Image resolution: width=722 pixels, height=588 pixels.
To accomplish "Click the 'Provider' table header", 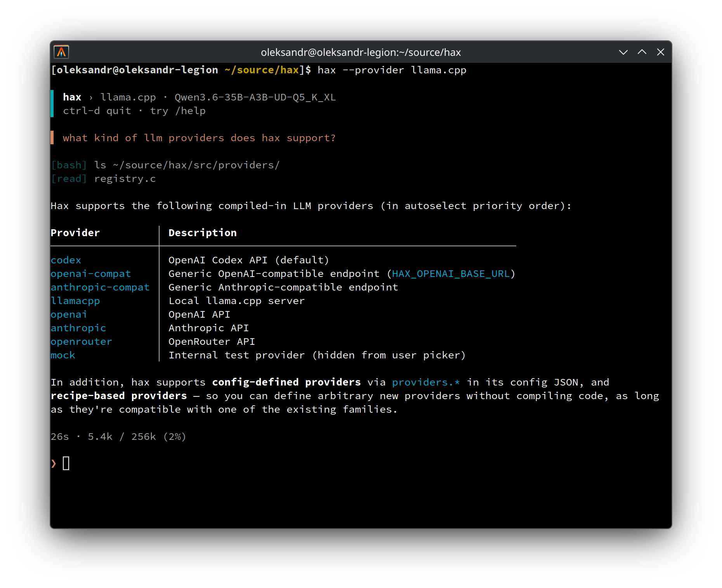I will pos(75,233).
